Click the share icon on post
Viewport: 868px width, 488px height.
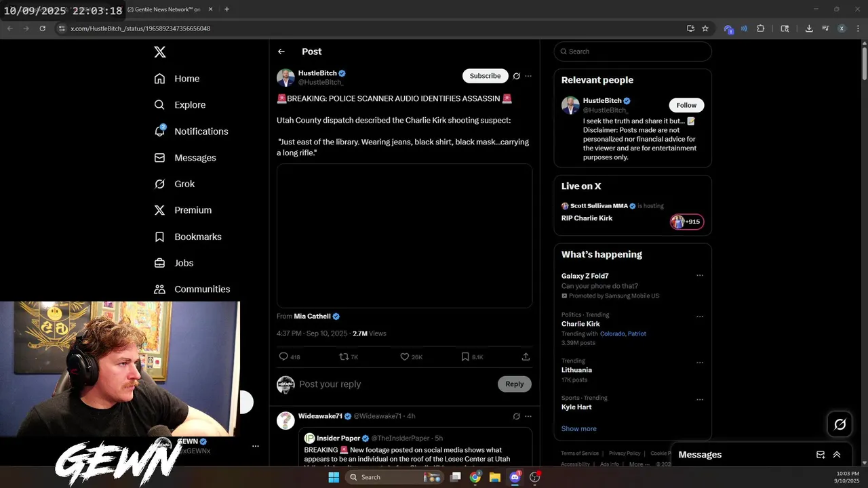coord(526,357)
